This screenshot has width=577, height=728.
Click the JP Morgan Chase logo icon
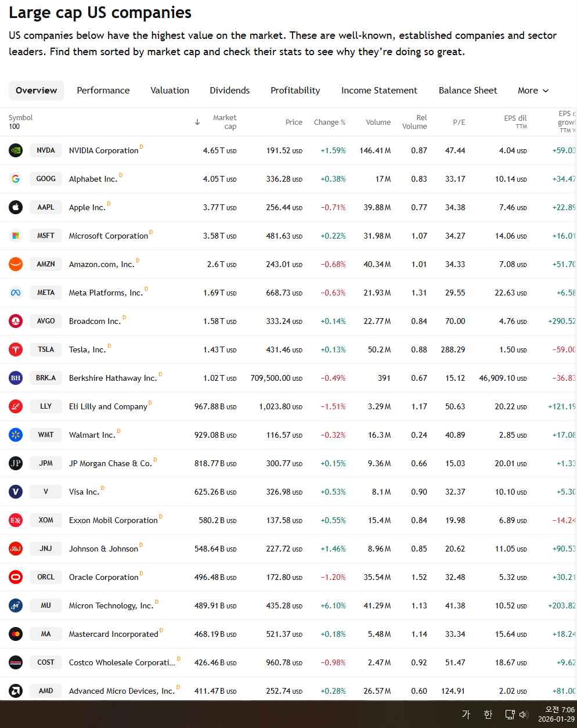[16, 463]
